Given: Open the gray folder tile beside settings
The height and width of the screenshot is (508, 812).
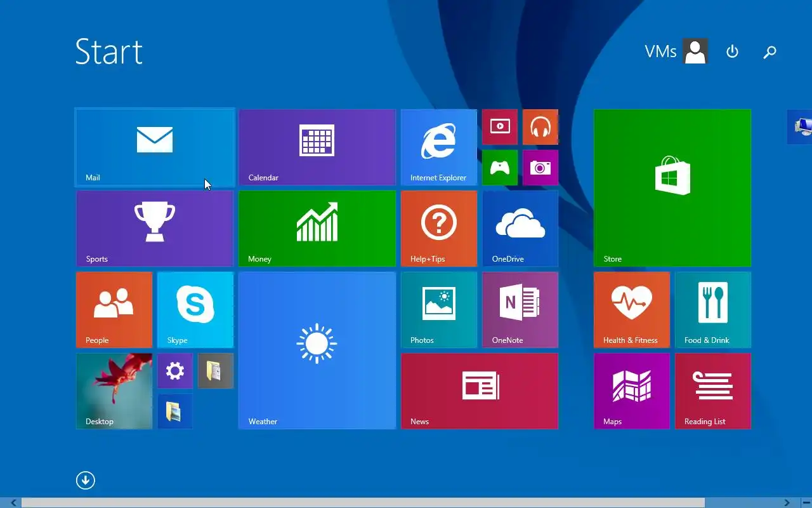Looking at the screenshot, I should pyautogui.click(x=216, y=371).
